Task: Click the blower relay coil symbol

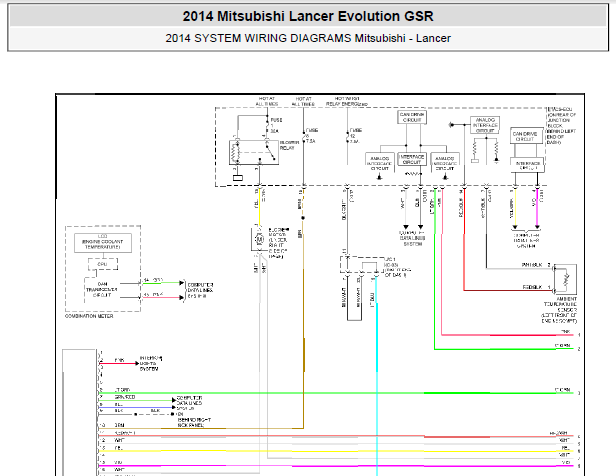Action: click(x=236, y=152)
